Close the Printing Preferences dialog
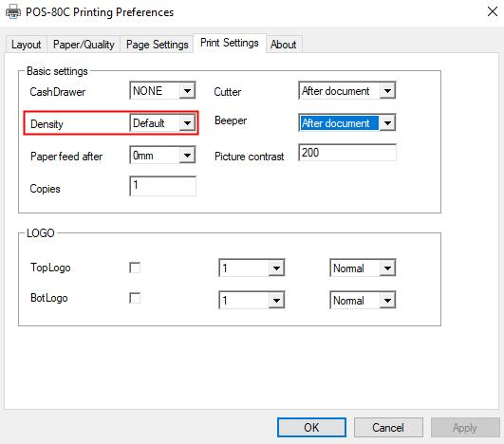 492,11
